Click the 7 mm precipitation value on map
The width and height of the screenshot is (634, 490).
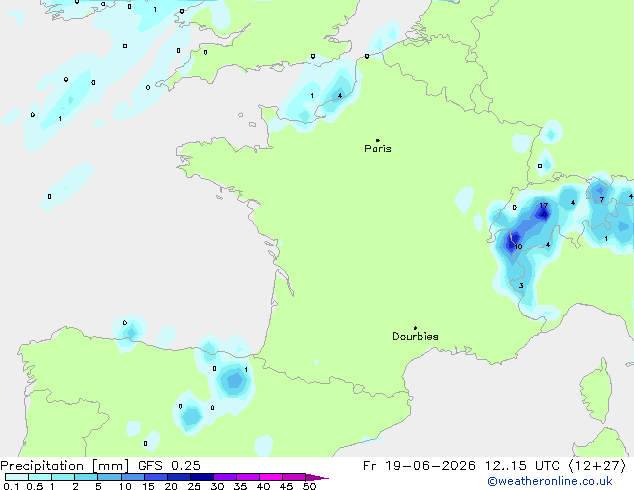point(602,200)
